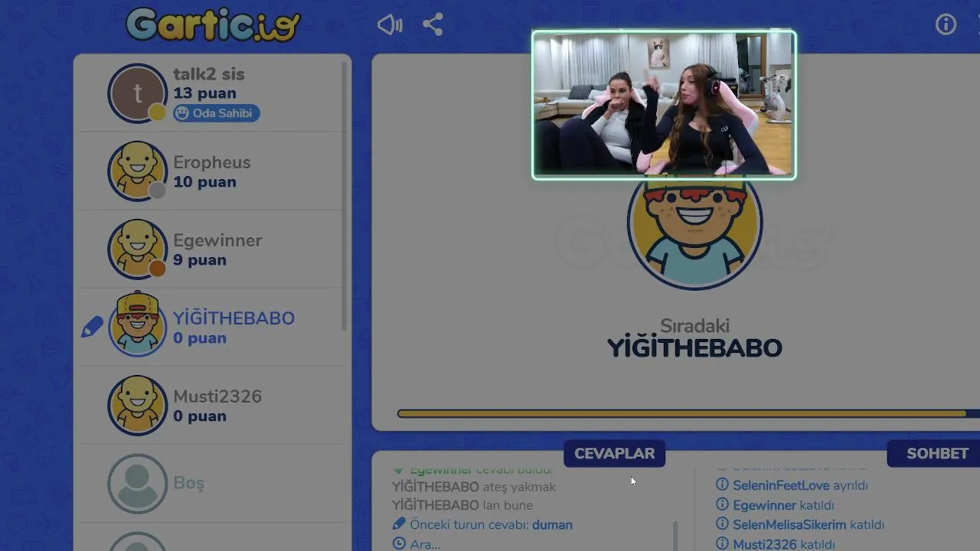Click the clock icon beside 'Ara...'
Image resolution: width=980 pixels, height=551 pixels.
(399, 543)
